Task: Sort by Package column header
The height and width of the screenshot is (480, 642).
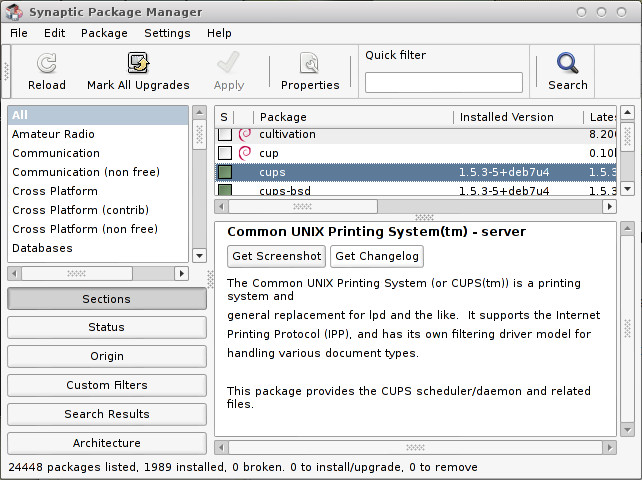Action: click(353, 117)
